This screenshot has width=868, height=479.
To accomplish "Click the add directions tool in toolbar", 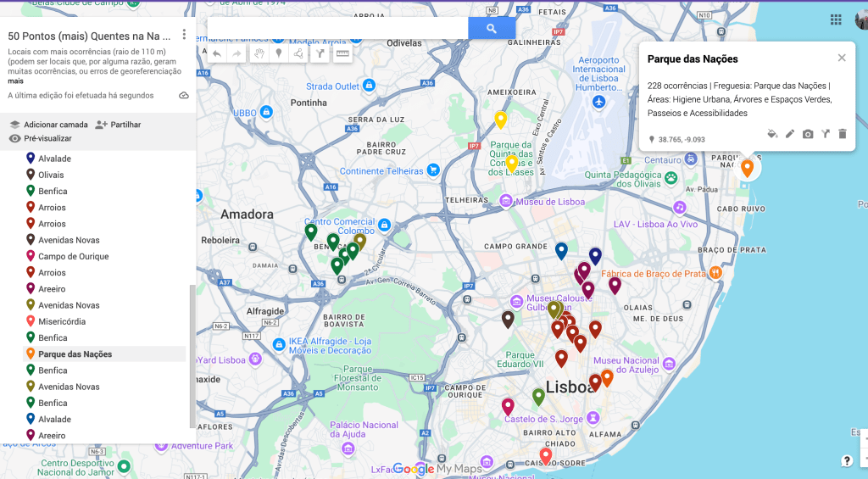I will click(x=320, y=53).
